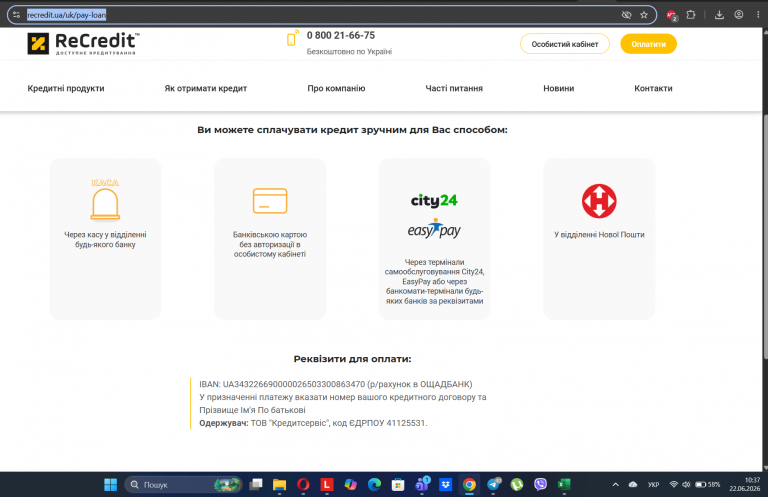The height and width of the screenshot is (497, 768).
Task: Click the yellow Оплатити button
Action: (648, 44)
